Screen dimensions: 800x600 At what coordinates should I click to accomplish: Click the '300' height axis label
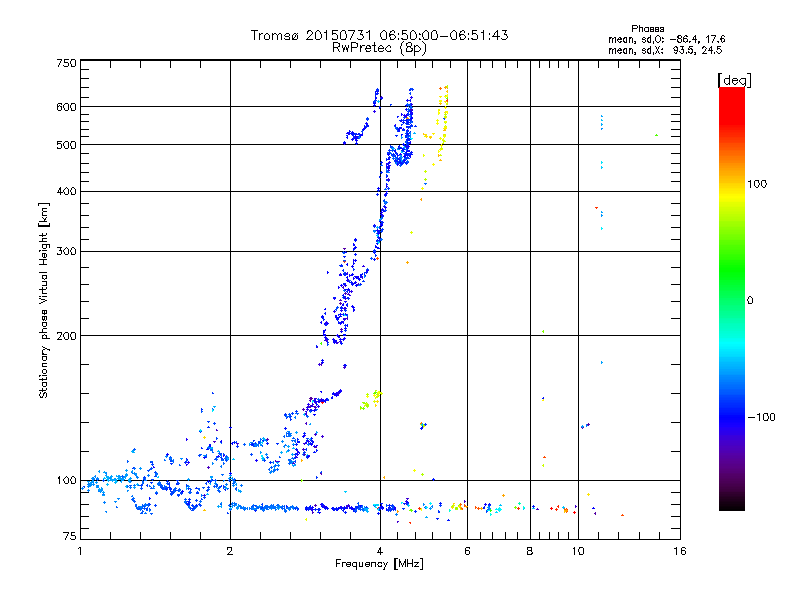pos(66,251)
